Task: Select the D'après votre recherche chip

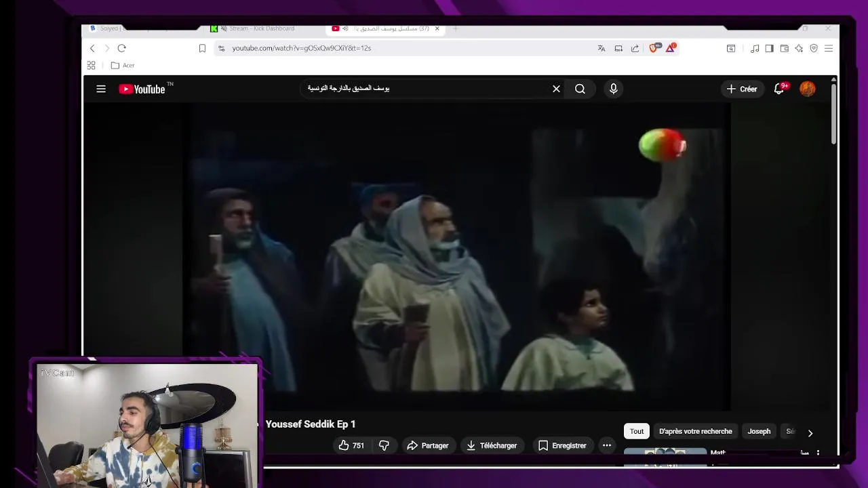Action: point(696,431)
